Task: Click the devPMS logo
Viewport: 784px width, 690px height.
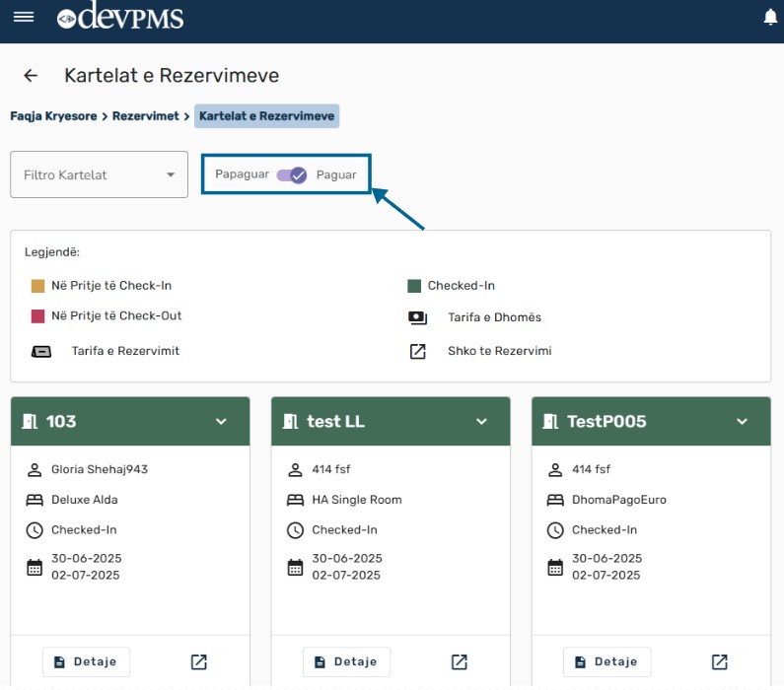Action: [120, 18]
